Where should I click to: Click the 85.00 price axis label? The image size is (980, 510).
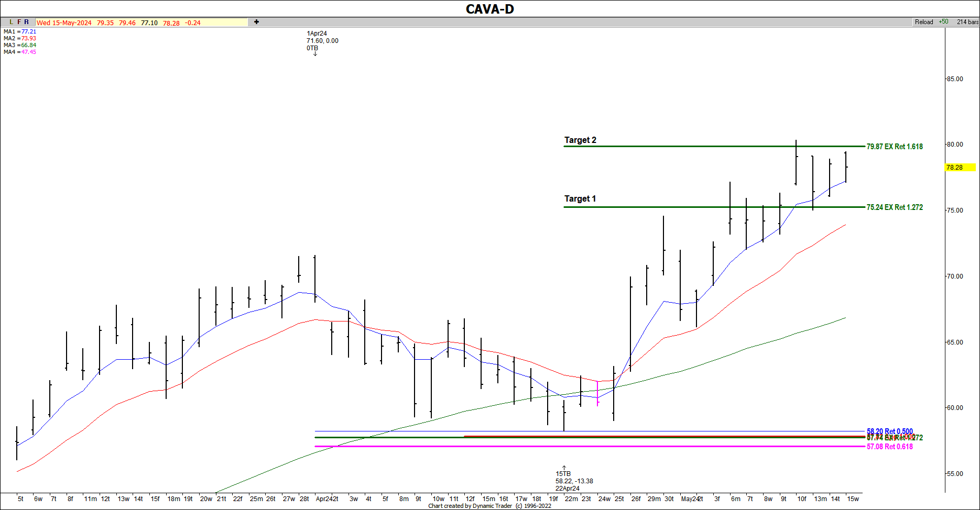click(x=954, y=79)
